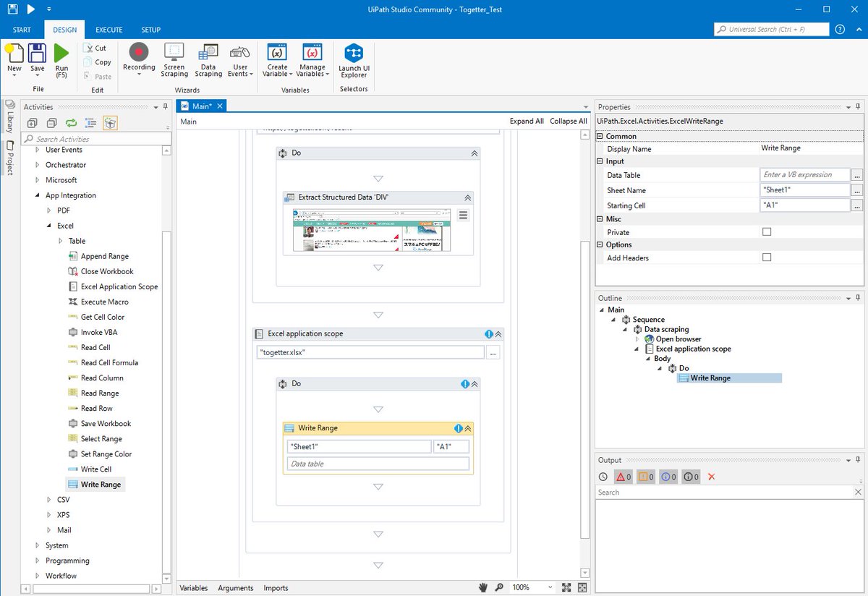
Task: Open the zoom percentage dropdown
Action: point(550,588)
